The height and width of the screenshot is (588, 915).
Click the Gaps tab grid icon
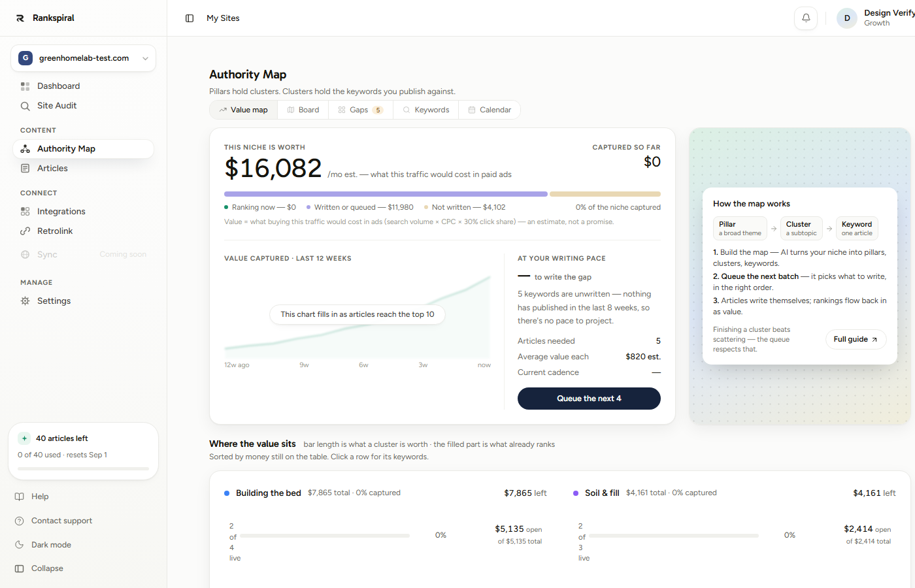[x=342, y=110]
